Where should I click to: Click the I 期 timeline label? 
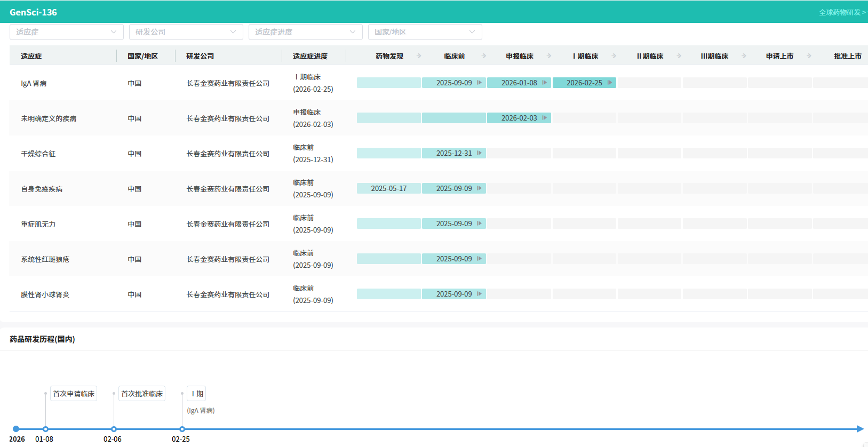197,394
